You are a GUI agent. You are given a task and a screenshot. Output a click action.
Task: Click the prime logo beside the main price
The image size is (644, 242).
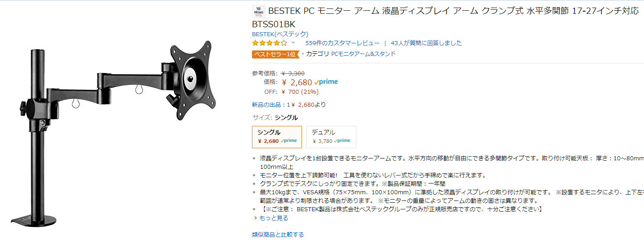pos(326,82)
